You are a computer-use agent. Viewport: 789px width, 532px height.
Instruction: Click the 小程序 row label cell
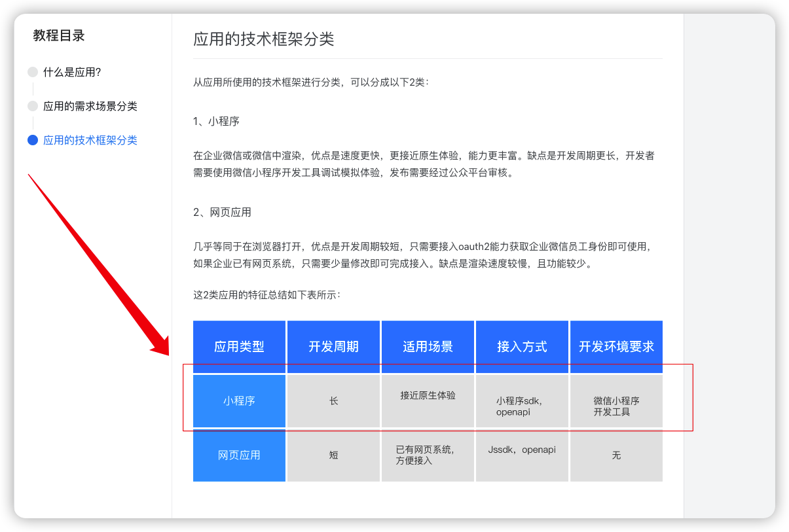239,401
